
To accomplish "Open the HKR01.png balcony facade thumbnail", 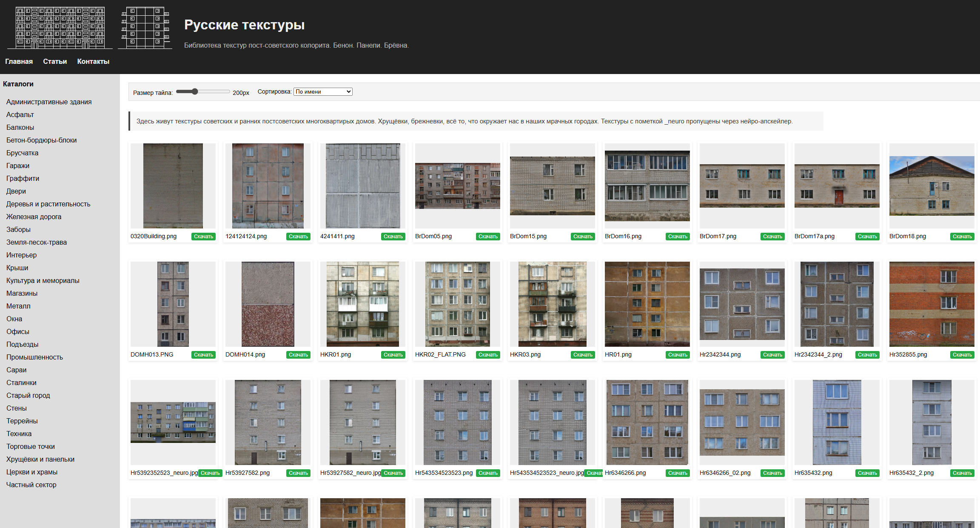I will click(x=362, y=304).
